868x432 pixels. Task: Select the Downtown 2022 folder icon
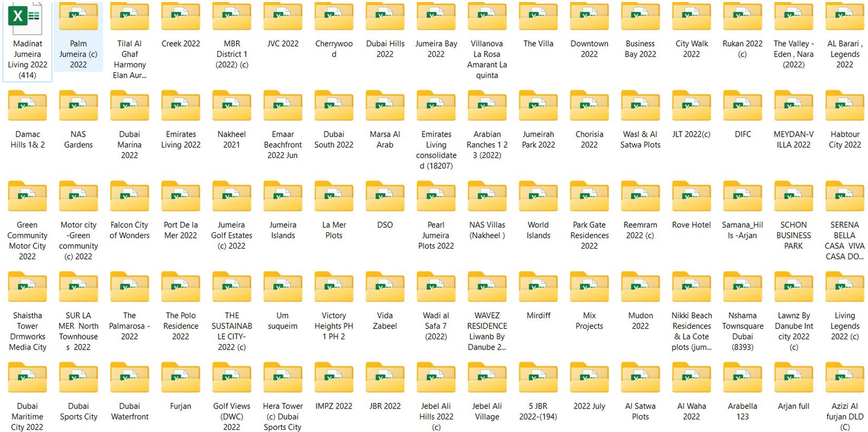click(x=589, y=17)
